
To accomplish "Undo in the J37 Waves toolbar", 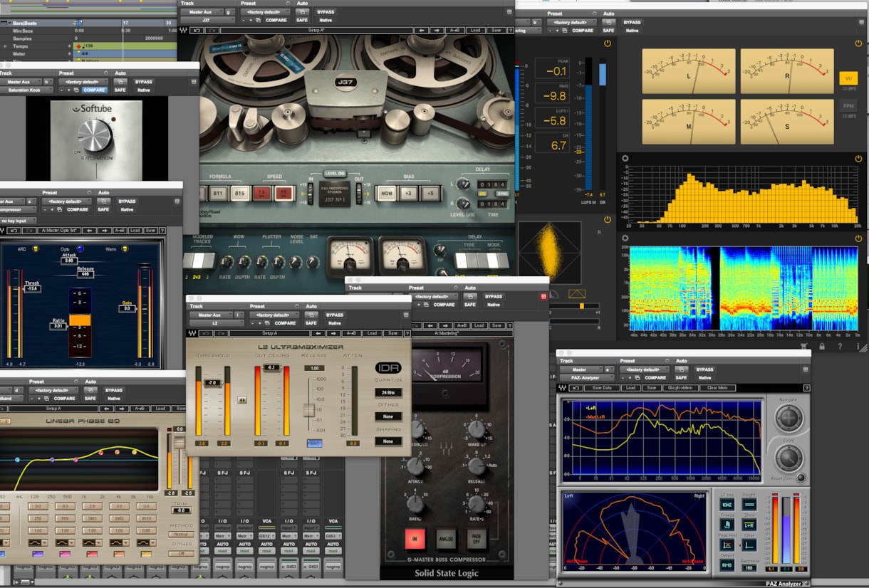I will [195, 31].
